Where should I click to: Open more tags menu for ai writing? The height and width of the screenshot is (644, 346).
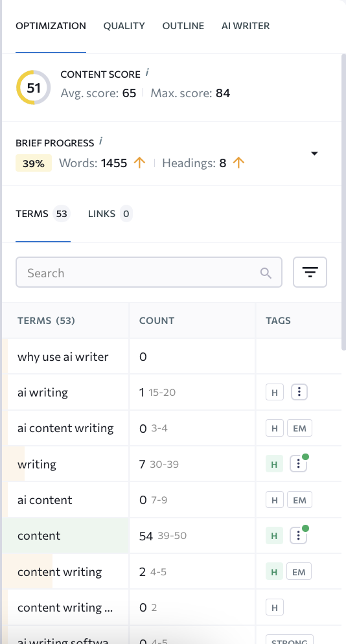(x=299, y=393)
